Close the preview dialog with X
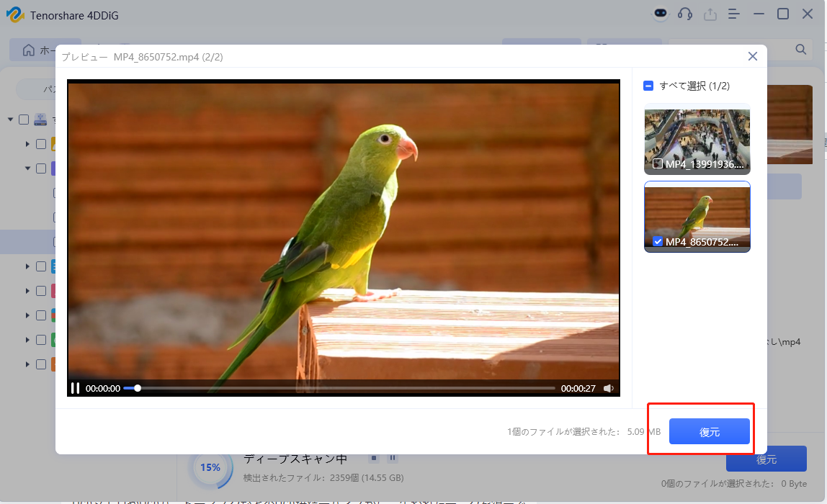Viewport: 827px width, 504px height. point(753,56)
